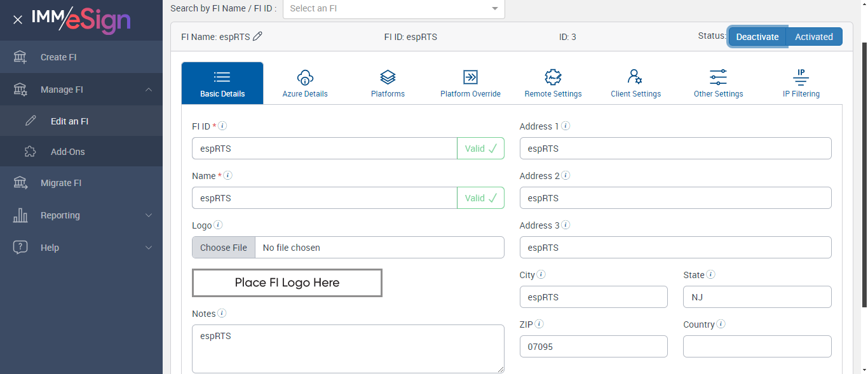Image resolution: width=868 pixels, height=374 pixels.
Task: Click the info icon beside Notes
Action: [x=222, y=313]
